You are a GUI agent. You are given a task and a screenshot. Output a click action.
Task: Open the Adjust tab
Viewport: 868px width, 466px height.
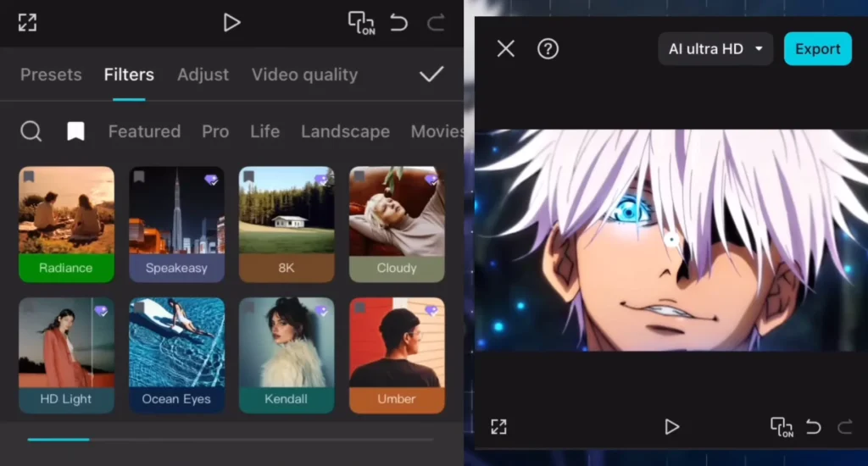click(x=203, y=75)
